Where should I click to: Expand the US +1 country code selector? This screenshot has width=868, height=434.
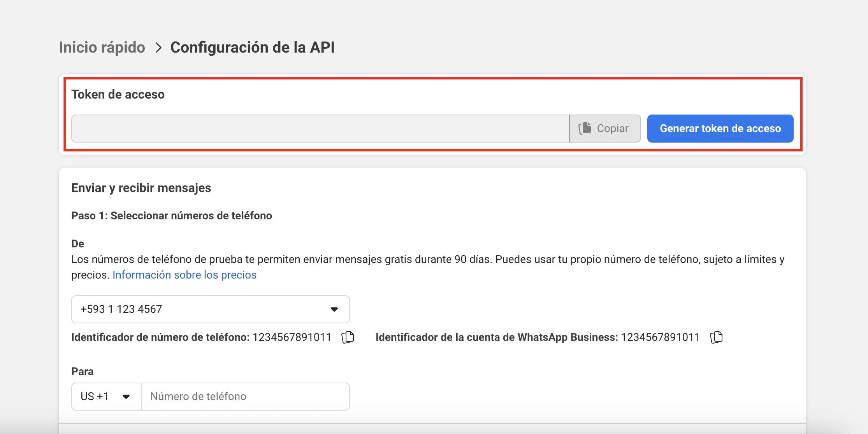coord(106,397)
